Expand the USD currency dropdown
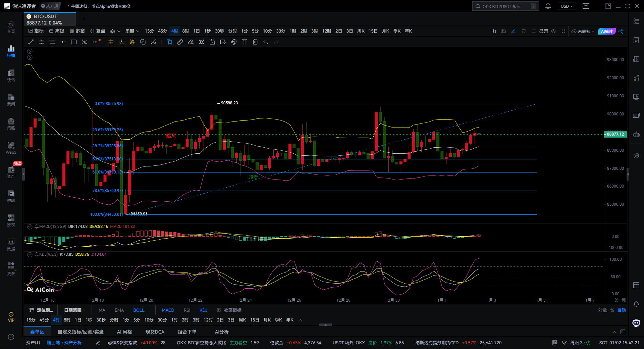Screen dimensions: 644x349 (567, 6)
